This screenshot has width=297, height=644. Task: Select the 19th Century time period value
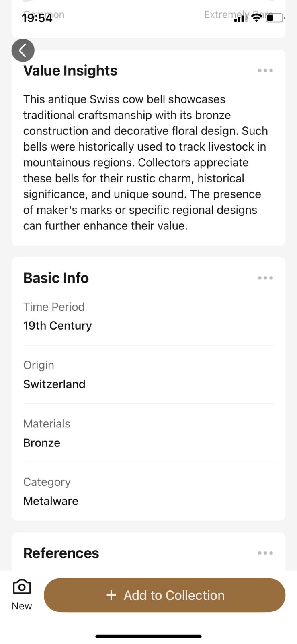coord(57,326)
